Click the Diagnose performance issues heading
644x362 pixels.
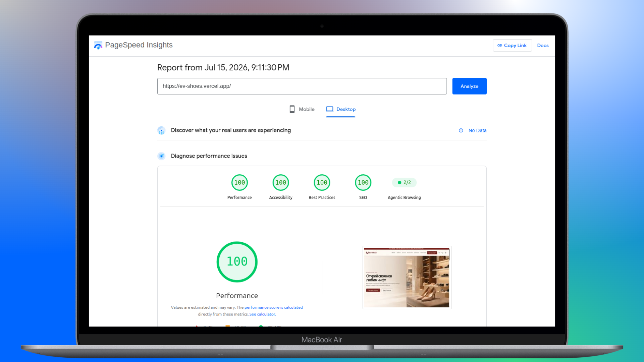coord(209,156)
